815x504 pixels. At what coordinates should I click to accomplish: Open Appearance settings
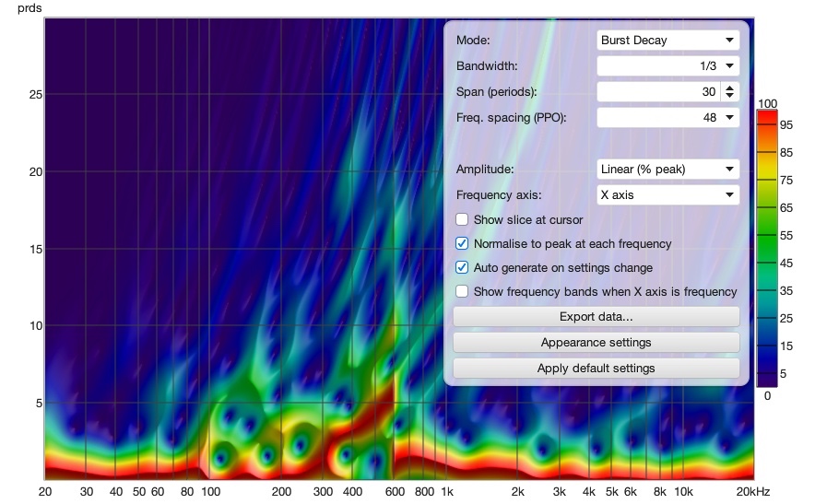coord(596,343)
